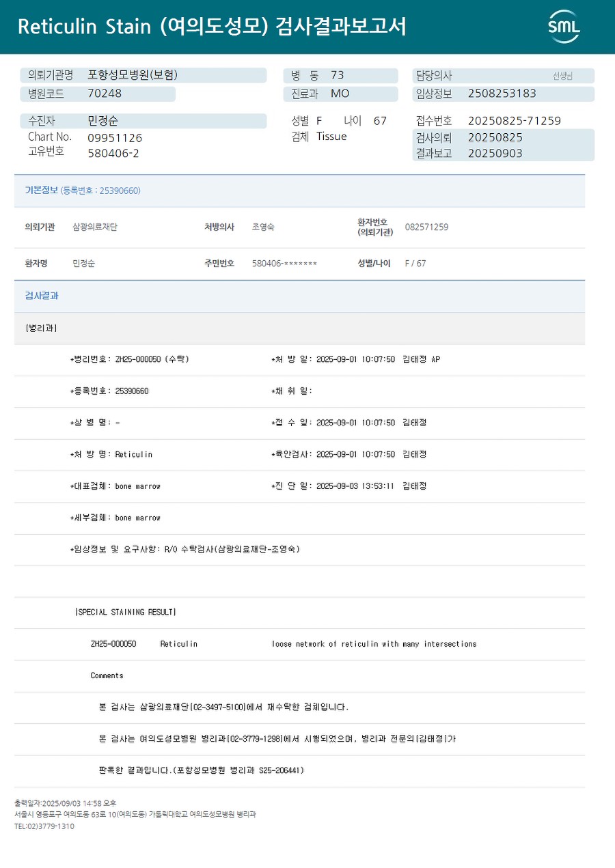The width and height of the screenshot is (615, 868).
Task: Click the 병원코드 value 70248
Action: (x=105, y=94)
